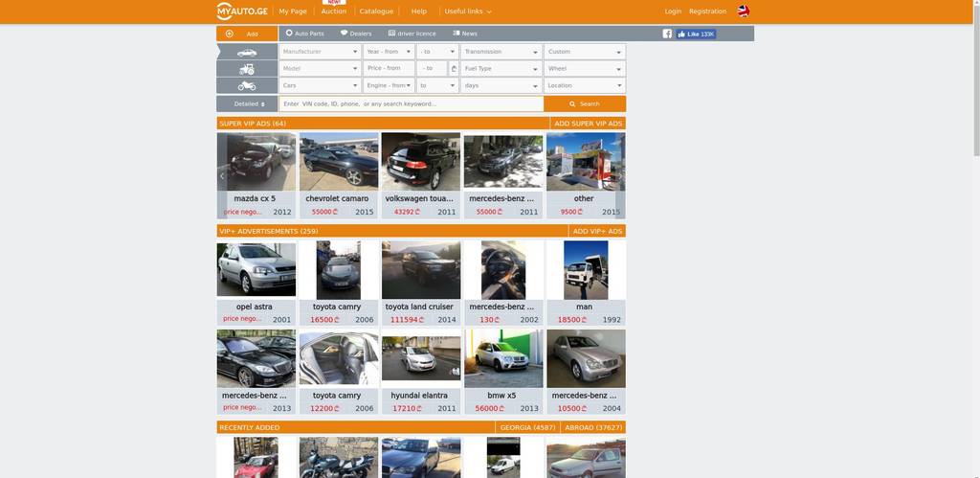Open the man truck ad thumbnail

pyautogui.click(x=586, y=270)
